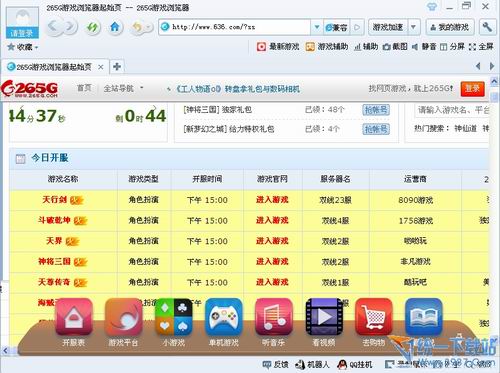Image resolution: width=500 pixels, height=373 pixels.
Task: Open 去购物 shopping cart icon
Action: (x=374, y=317)
